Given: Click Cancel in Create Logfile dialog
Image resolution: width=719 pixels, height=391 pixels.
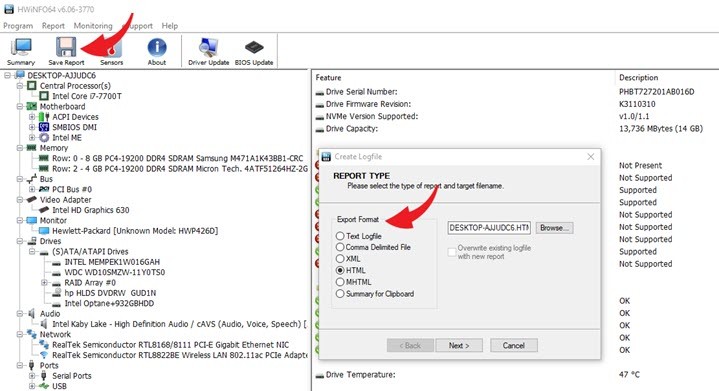Looking at the screenshot, I should coord(514,345).
